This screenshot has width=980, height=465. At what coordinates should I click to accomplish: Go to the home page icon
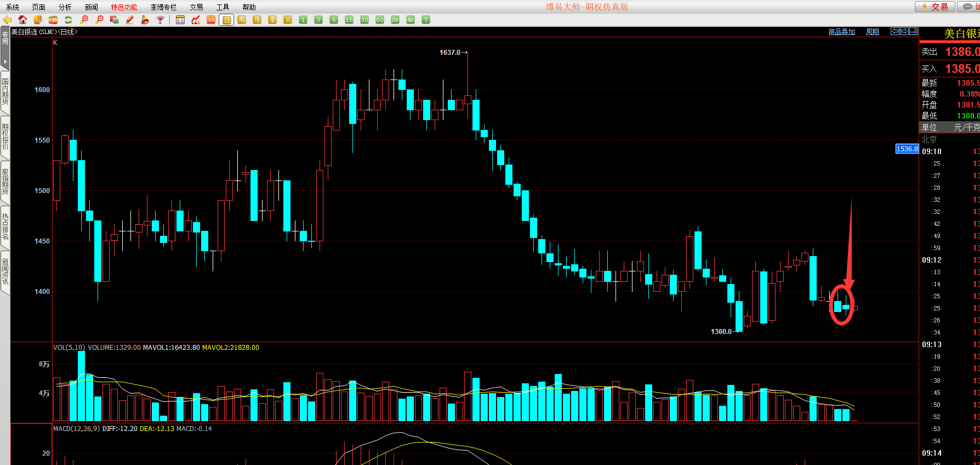(22, 20)
